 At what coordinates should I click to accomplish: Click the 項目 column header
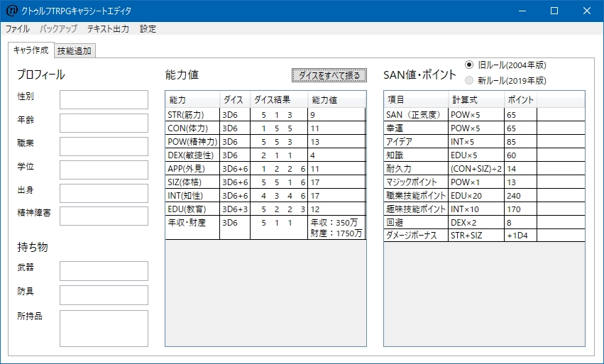click(417, 100)
